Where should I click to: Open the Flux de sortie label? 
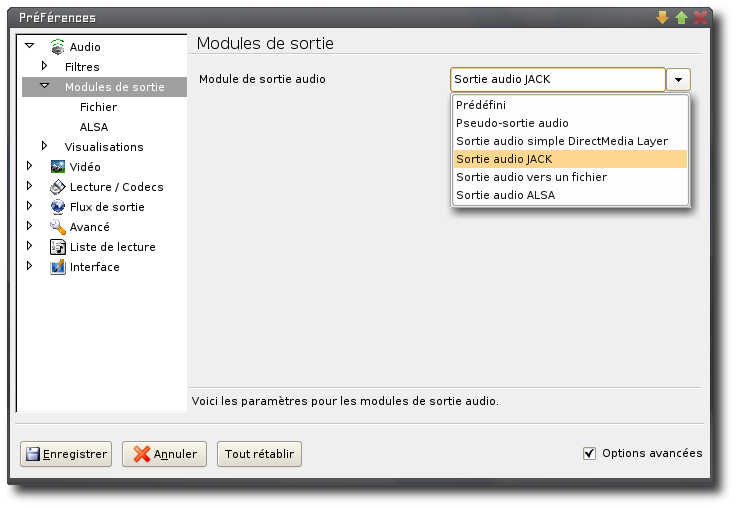click(107, 207)
